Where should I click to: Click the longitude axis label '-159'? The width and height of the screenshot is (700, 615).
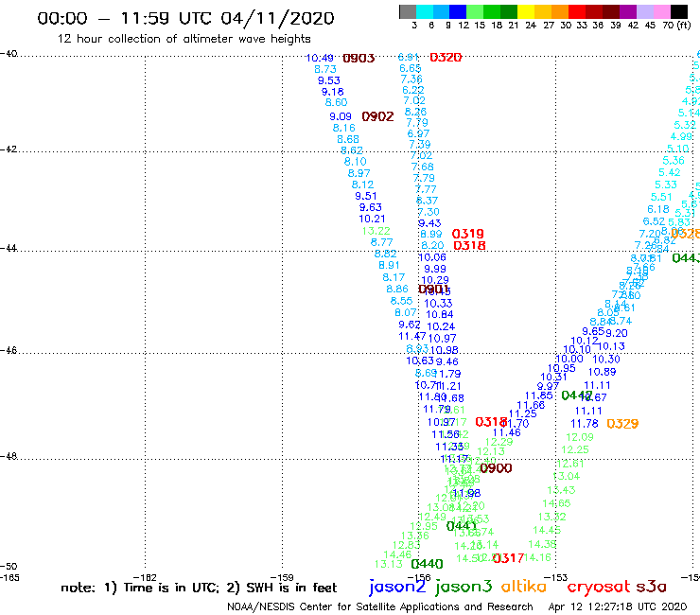tap(282, 577)
